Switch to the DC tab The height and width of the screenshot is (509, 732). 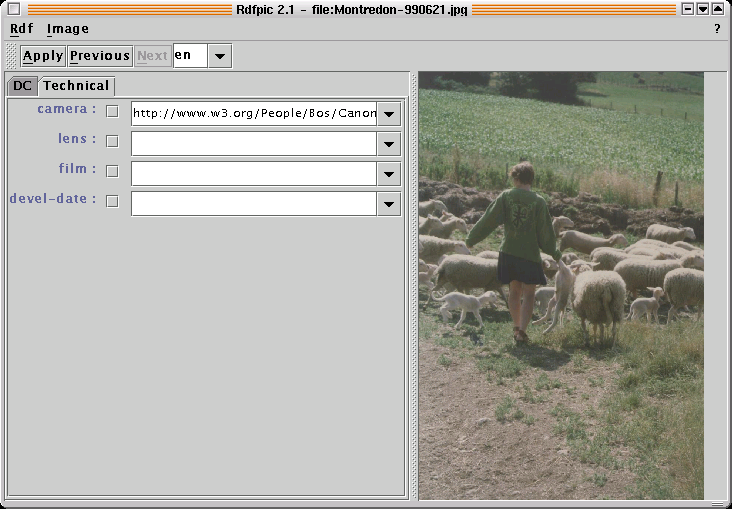click(x=22, y=86)
